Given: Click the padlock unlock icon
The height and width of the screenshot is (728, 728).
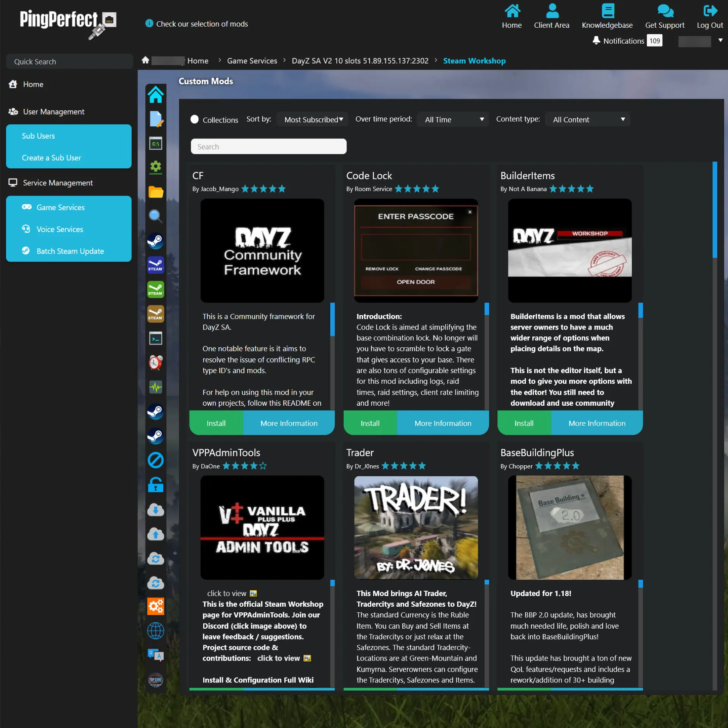Looking at the screenshot, I should pos(155,485).
